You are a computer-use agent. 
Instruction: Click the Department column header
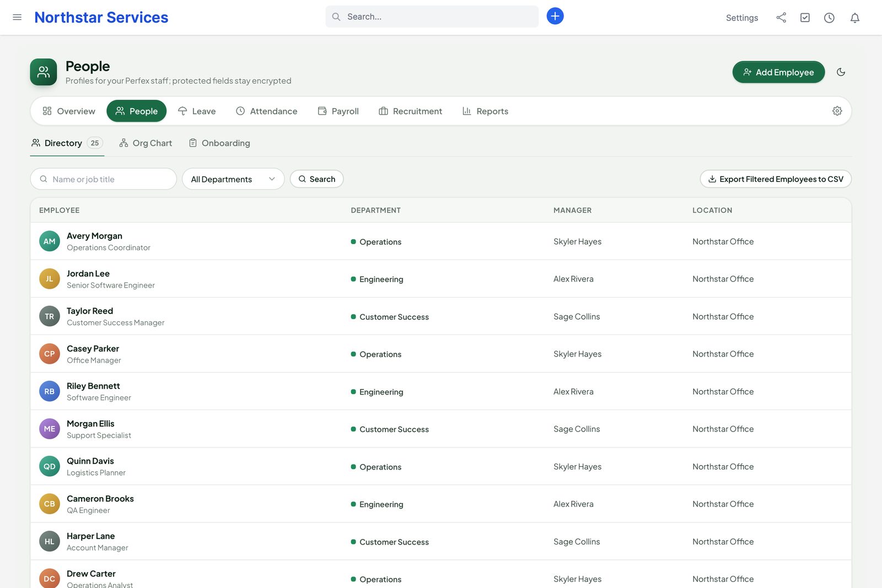click(376, 211)
